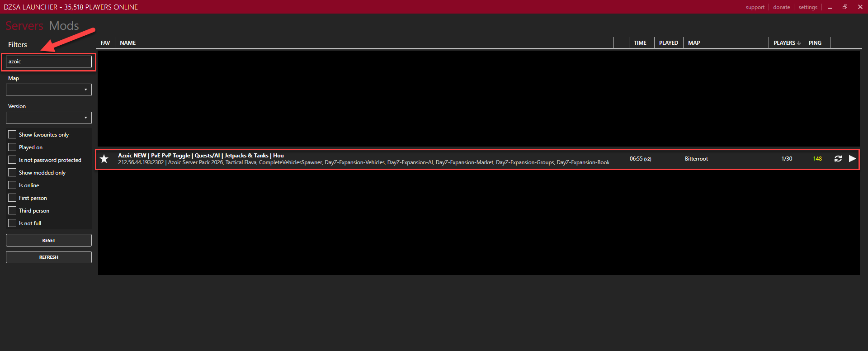Favourite the Azoic NEW server star
Image resolution: width=868 pixels, height=351 pixels.
click(x=104, y=159)
